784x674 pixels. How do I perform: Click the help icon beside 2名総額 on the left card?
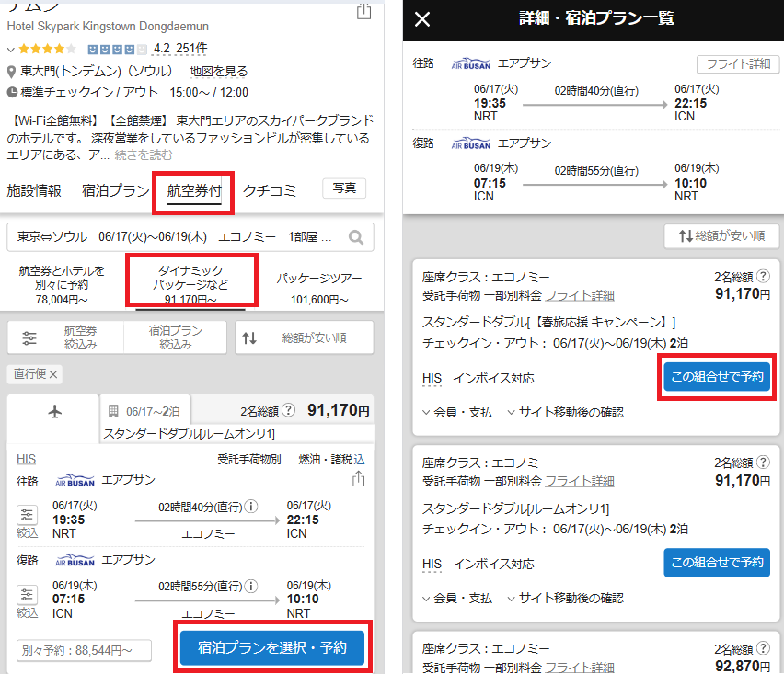pos(288,411)
